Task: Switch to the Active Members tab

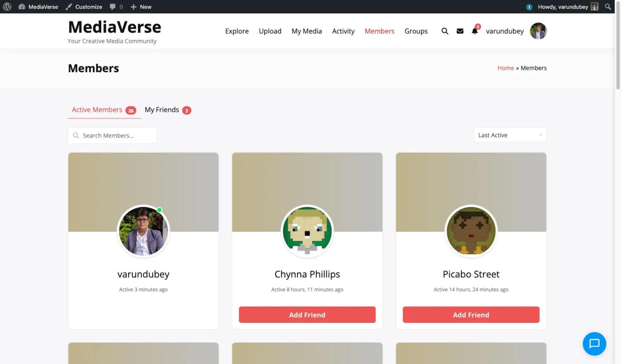Action: (104, 110)
